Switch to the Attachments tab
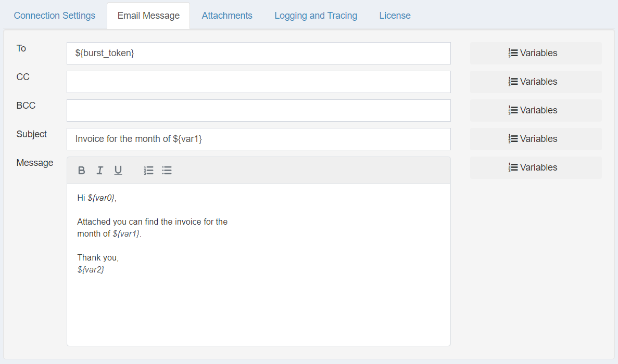 tap(227, 16)
